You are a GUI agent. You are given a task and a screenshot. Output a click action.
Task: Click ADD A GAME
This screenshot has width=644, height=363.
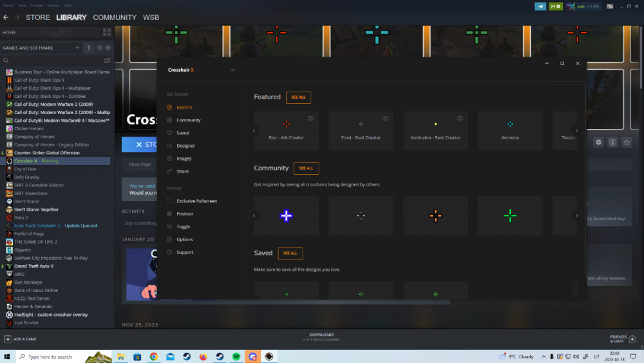point(21,339)
